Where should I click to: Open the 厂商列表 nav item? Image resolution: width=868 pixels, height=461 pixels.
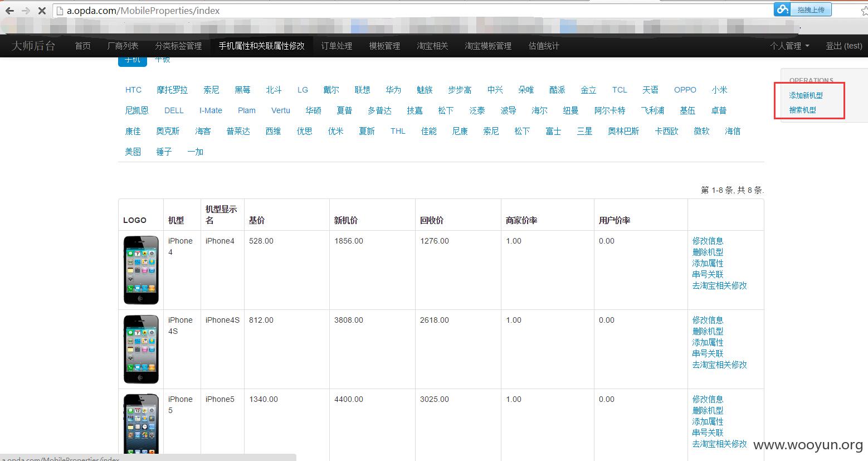123,46
